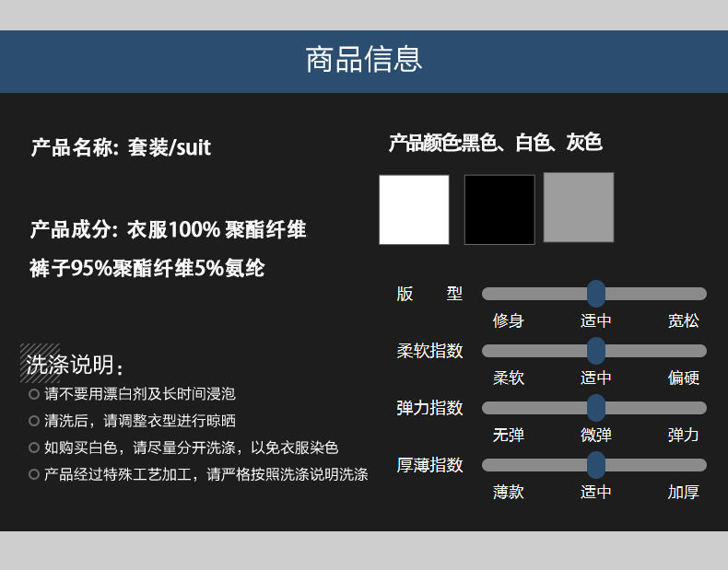
Task: Select bullet beside 清洗后，请调整衣型进行晾晒
Action: [34, 421]
